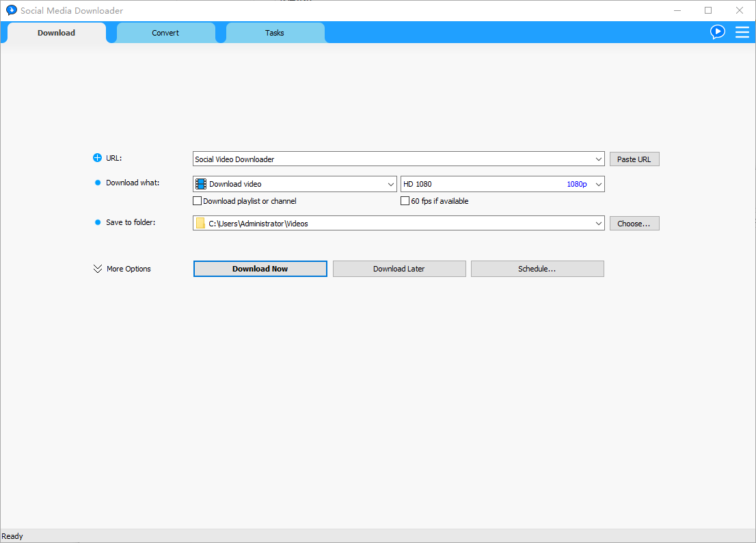This screenshot has width=756, height=543.
Task: Click Choose to pick a folder
Action: coord(634,223)
